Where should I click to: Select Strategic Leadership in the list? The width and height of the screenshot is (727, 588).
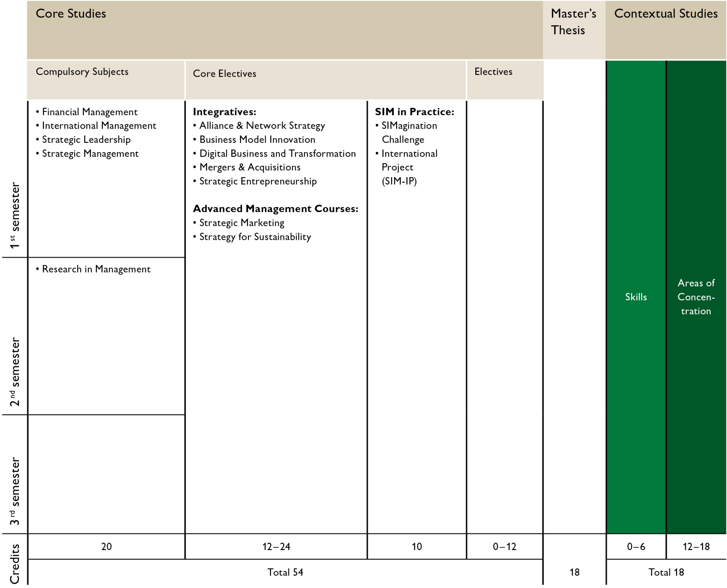point(86,139)
